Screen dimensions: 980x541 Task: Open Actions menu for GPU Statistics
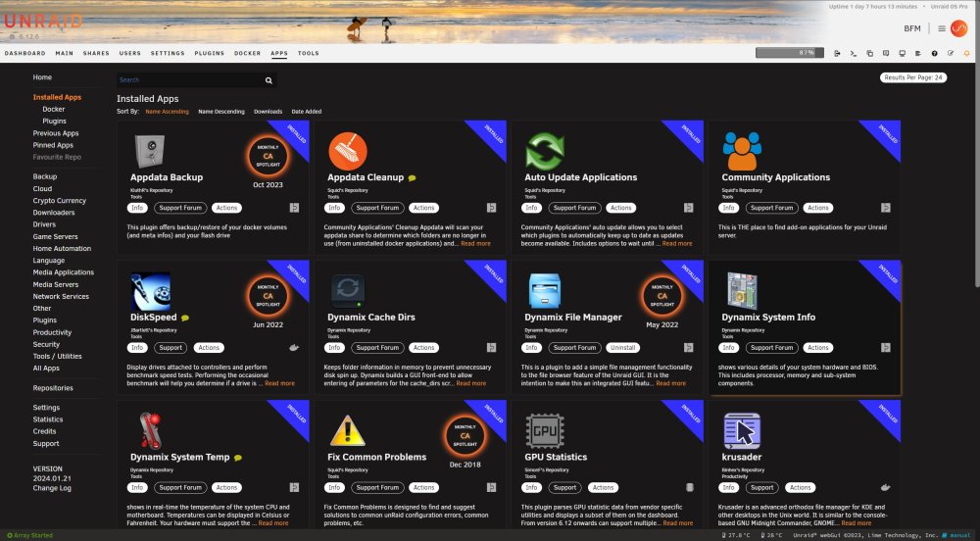(603, 488)
